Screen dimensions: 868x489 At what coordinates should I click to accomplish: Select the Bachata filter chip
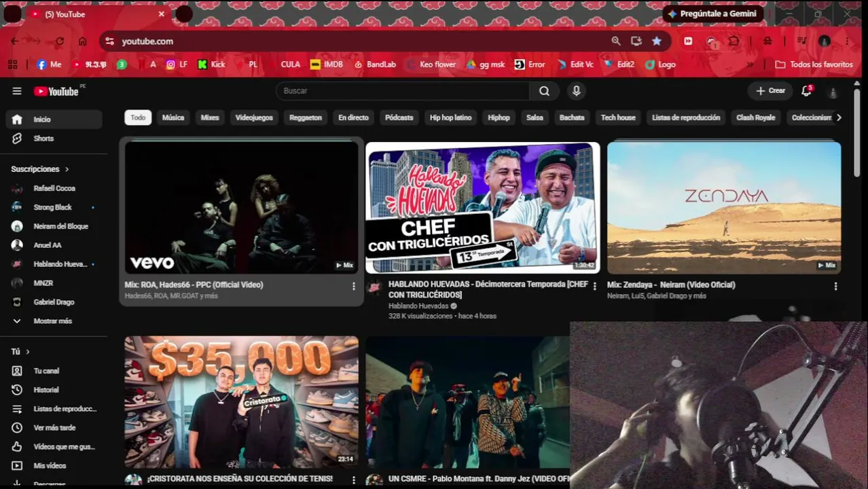click(x=572, y=117)
